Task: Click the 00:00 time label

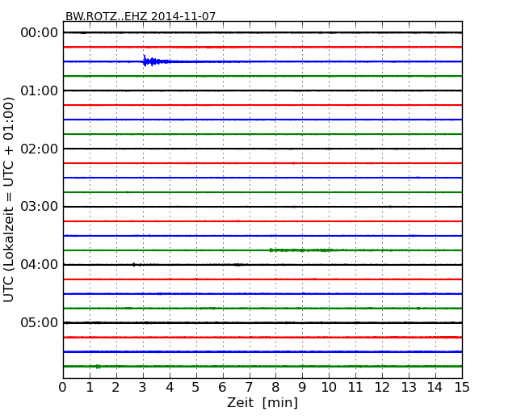Action: (40, 33)
